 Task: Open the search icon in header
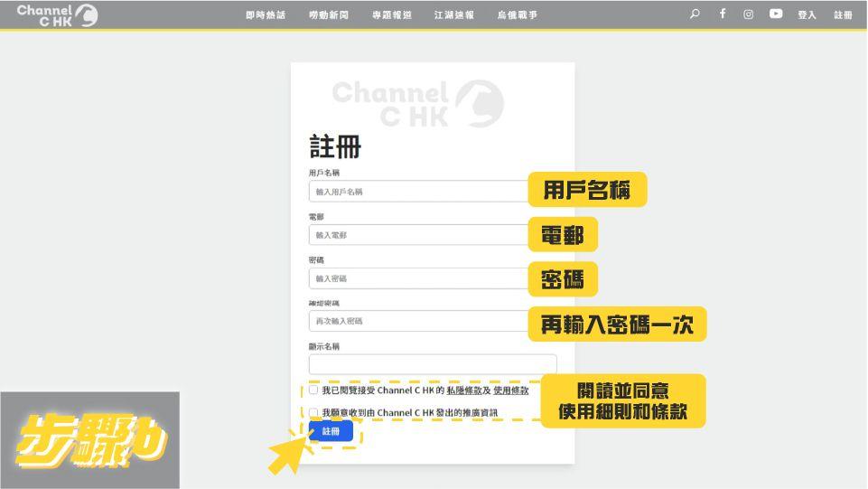[x=695, y=14]
